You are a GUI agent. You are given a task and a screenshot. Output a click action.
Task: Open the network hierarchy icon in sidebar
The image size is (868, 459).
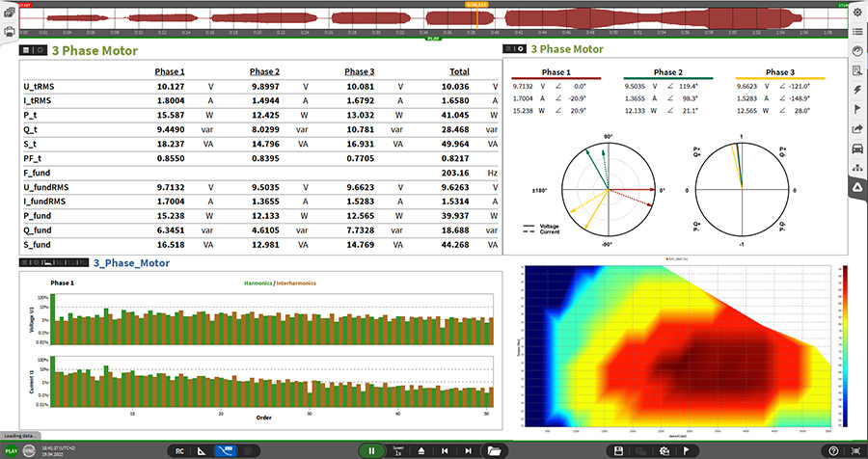point(856,168)
